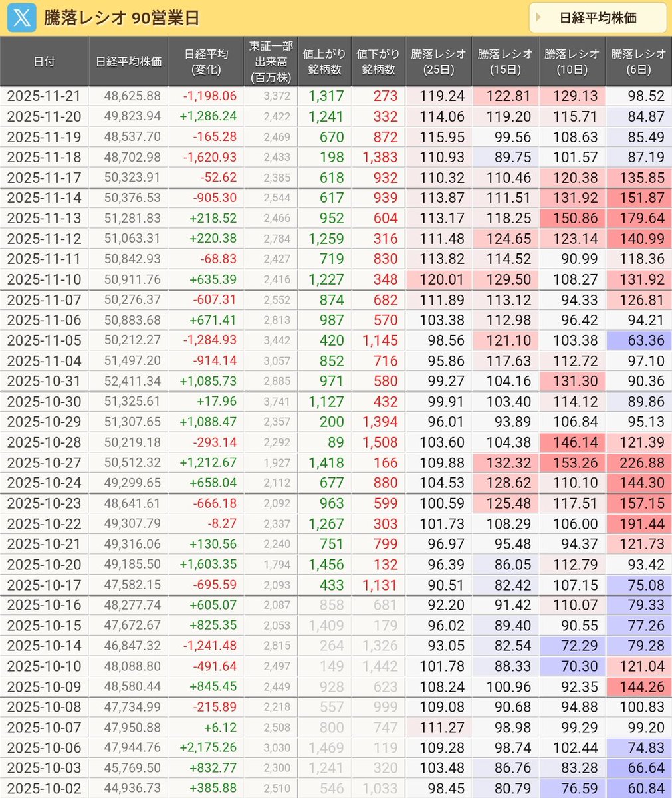Image resolution: width=672 pixels, height=798 pixels.
Task: Click the 騰落レシオ(10日) column header
Action: (x=572, y=61)
